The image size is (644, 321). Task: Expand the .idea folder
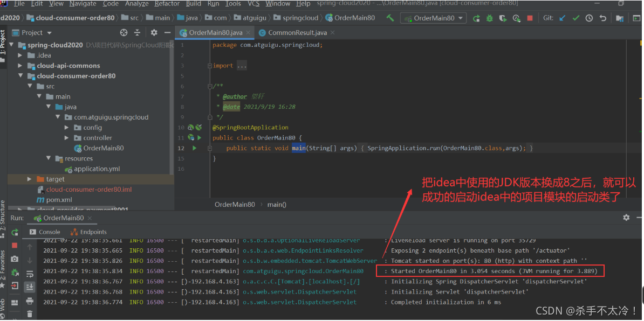20,55
